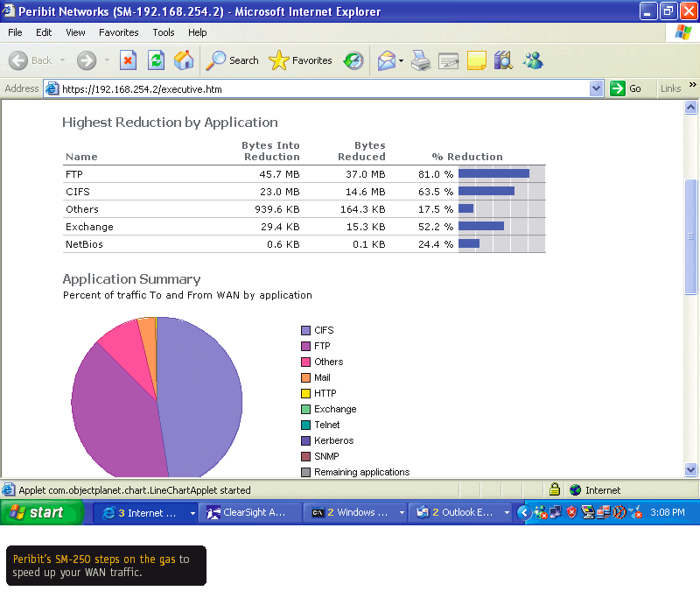700x598 pixels.
Task: Click the HTTP legend color swatch
Action: 305,393
